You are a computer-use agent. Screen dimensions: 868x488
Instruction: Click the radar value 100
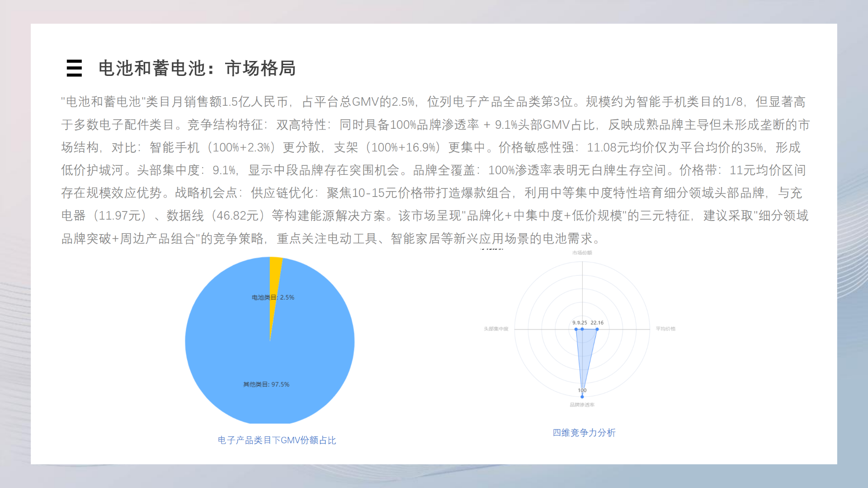(582, 390)
